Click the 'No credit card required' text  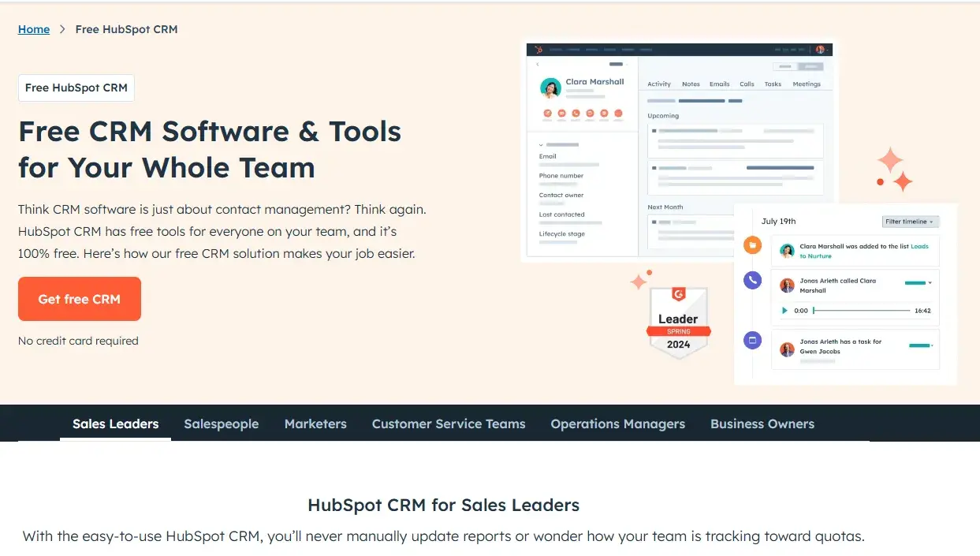click(x=78, y=341)
